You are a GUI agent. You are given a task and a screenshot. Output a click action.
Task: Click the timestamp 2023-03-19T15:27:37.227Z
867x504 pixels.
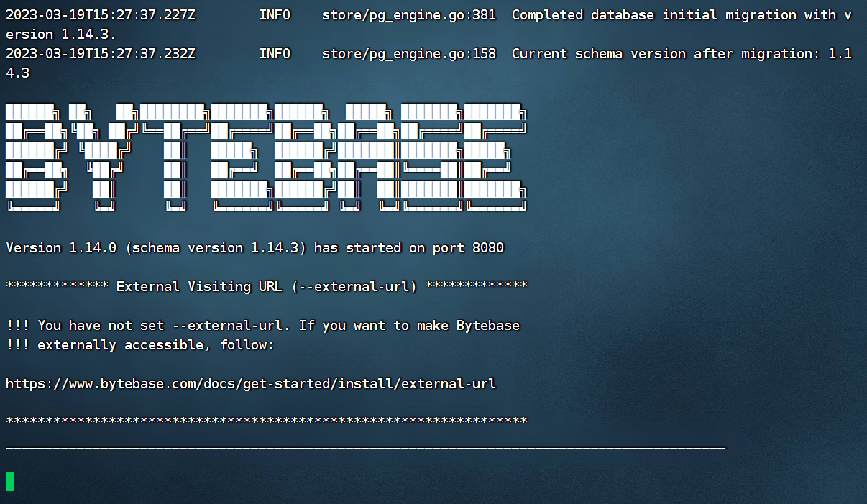[101, 14]
